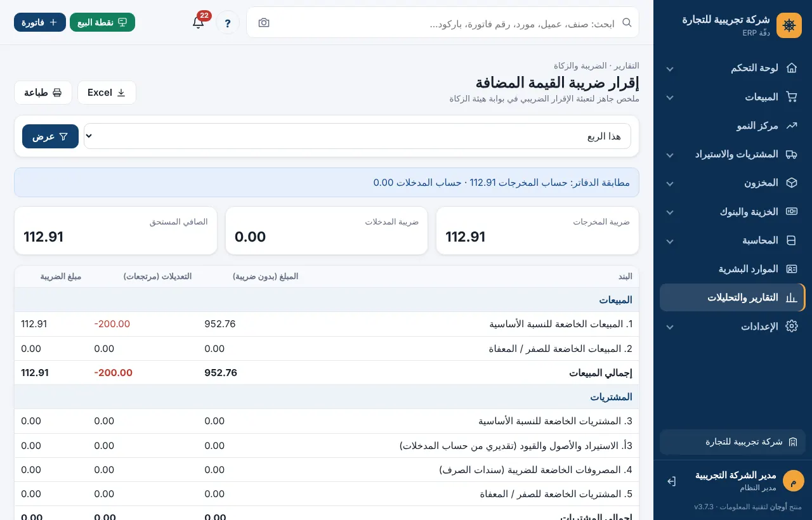Expand the الإعدادات menu chevron
Screen dimensions: 812x520
click(670, 327)
